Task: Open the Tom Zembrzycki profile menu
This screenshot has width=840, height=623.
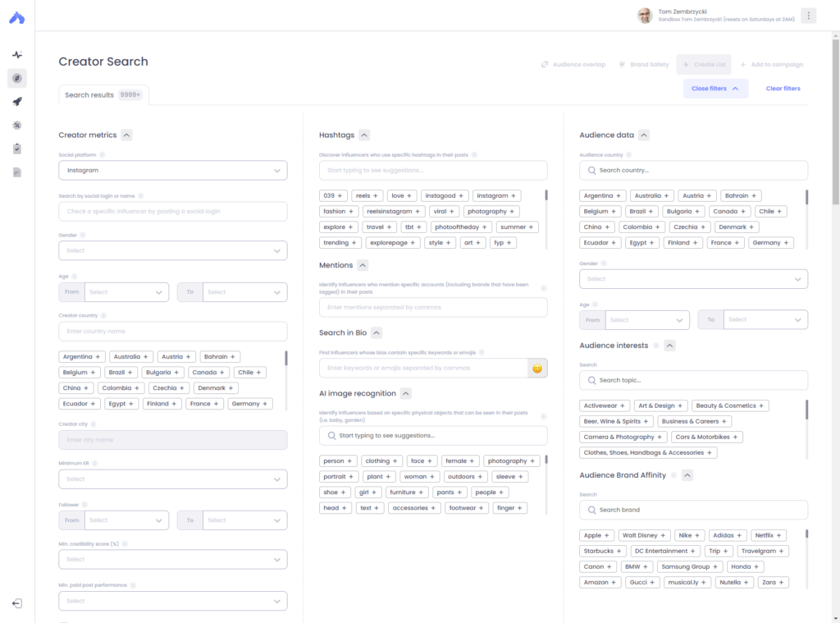Action: [681, 15]
